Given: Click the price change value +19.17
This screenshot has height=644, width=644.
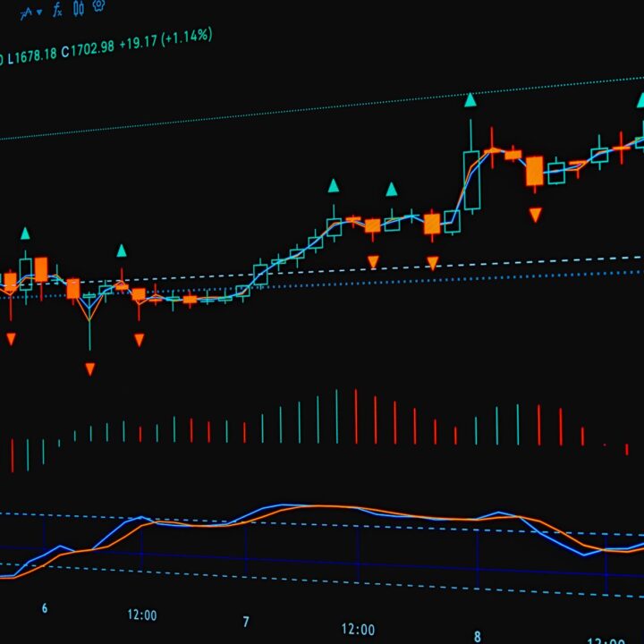Looking at the screenshot, I should point(139,42).
